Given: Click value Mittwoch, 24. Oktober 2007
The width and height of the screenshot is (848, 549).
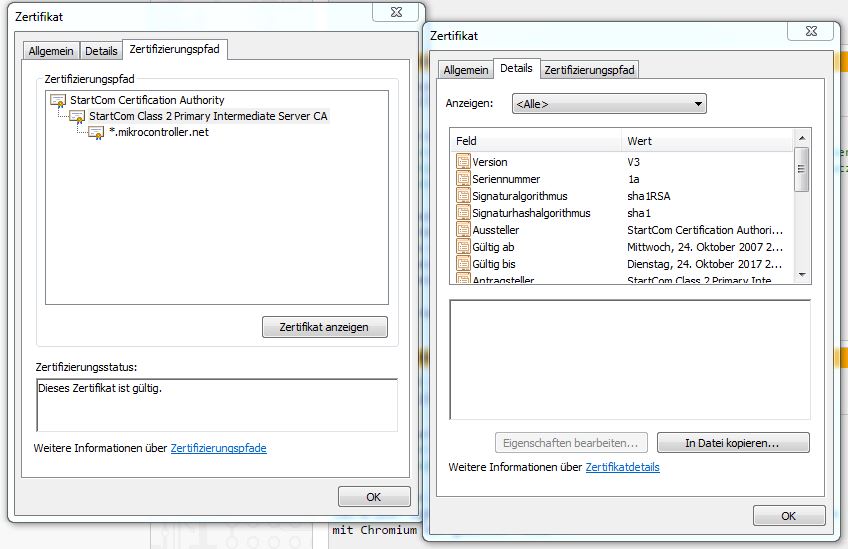Looking at the screenshot, I should [705, 247].
